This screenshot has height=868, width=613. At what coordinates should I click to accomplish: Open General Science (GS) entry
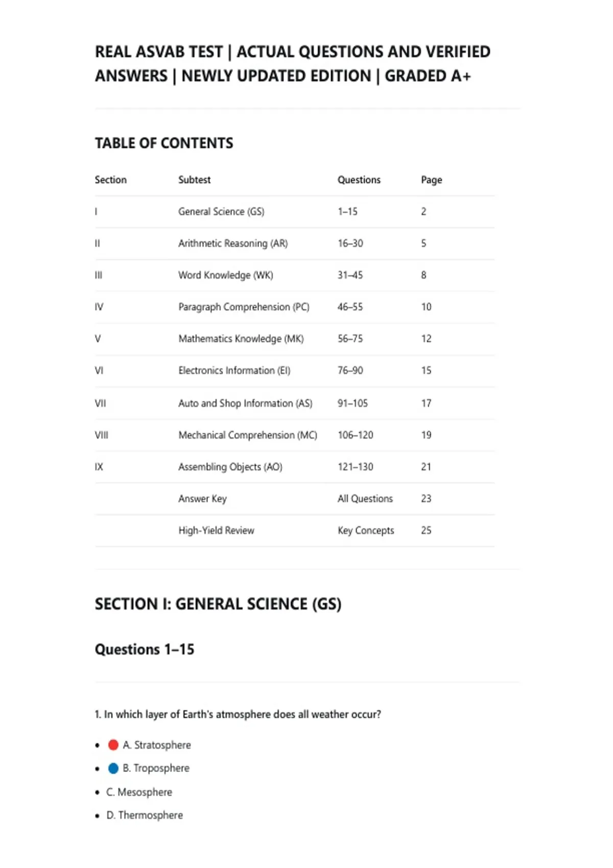(221, 211)
